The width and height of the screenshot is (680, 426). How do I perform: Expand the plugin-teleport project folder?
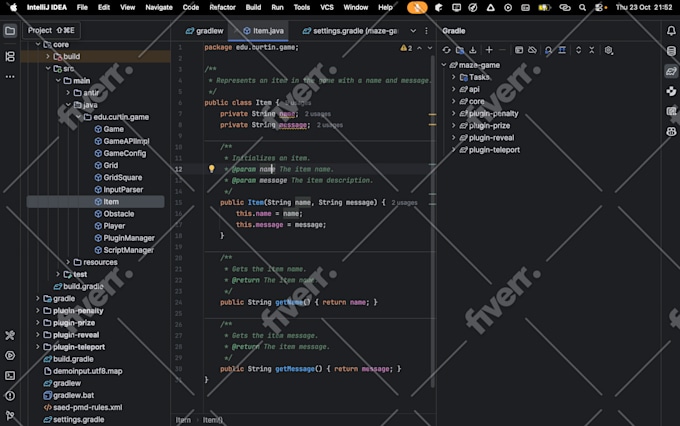pyautogui.click(x=38, y=347)
